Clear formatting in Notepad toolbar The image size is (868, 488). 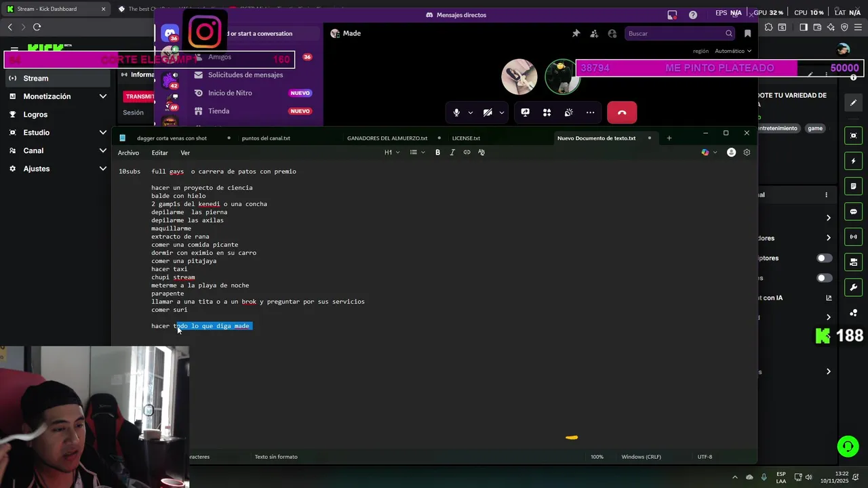481,152
